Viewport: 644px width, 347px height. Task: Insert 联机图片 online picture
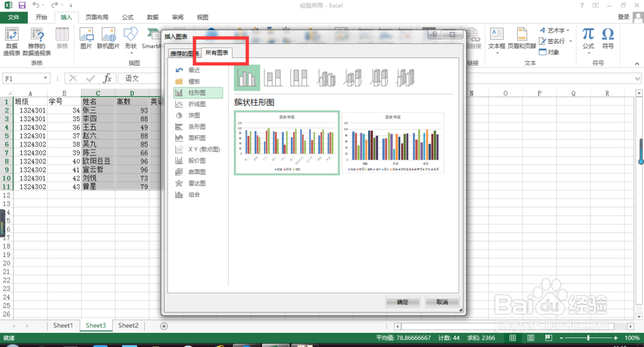pyautogui.click(x=108, y=38)
